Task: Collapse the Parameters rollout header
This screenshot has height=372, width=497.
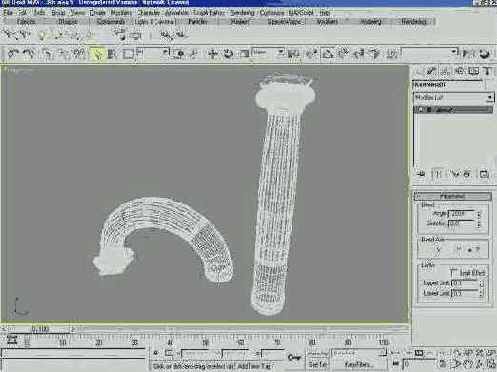Action: tap(453, 196)
